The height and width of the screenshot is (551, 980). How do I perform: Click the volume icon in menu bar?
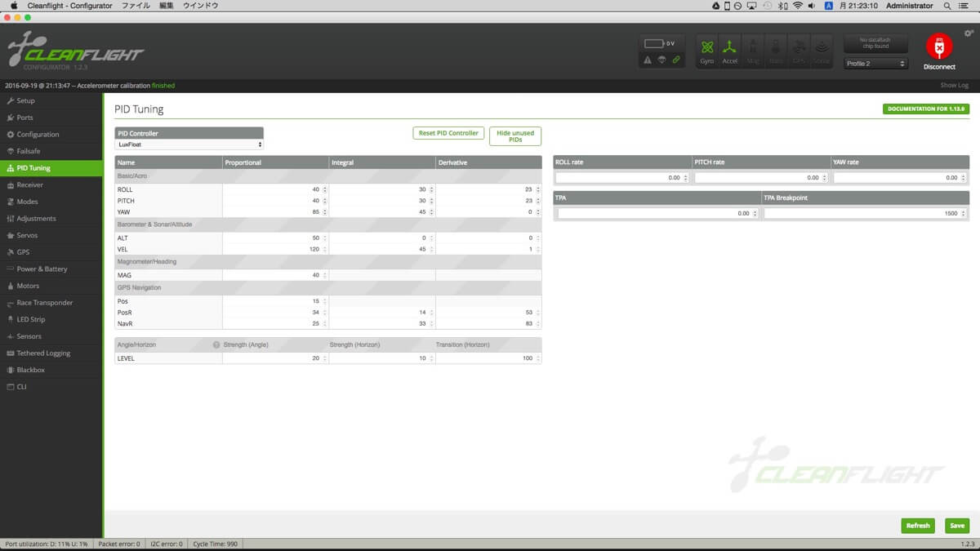coord(813,6)
